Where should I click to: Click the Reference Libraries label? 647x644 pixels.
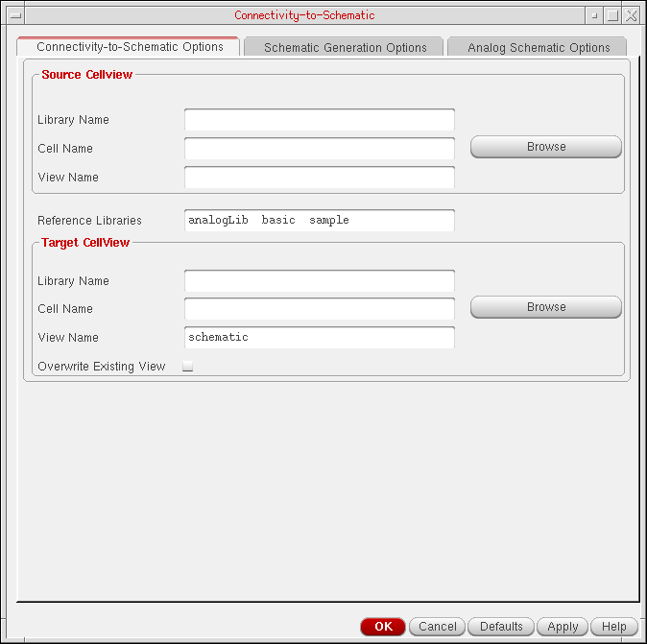click(x=89, y=221)
